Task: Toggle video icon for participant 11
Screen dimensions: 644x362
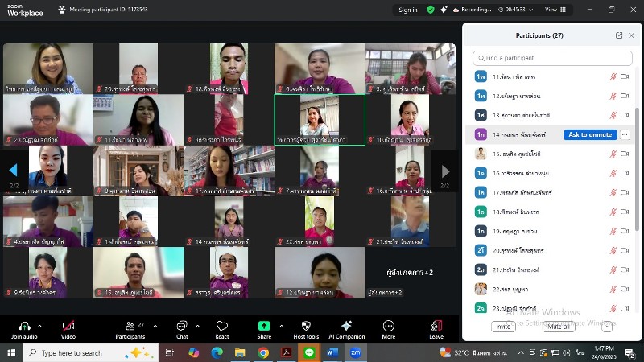Action: [x=625, y=76]
